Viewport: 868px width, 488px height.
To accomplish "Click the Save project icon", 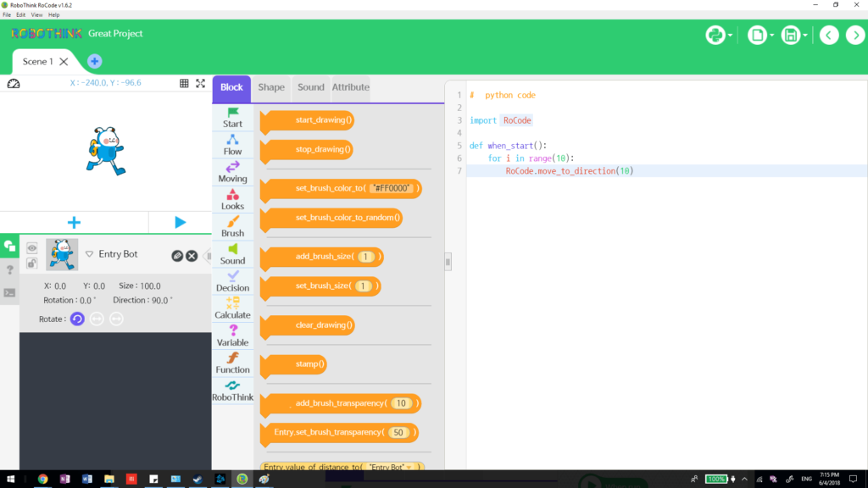I will [790, 36].
